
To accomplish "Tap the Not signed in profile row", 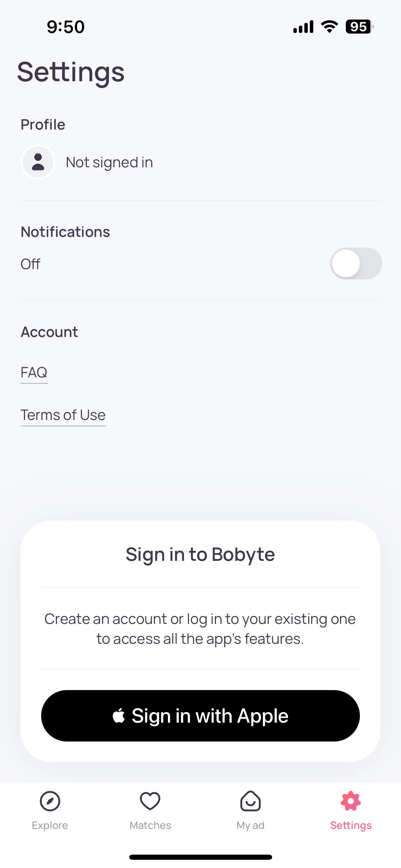I will 200,162.
